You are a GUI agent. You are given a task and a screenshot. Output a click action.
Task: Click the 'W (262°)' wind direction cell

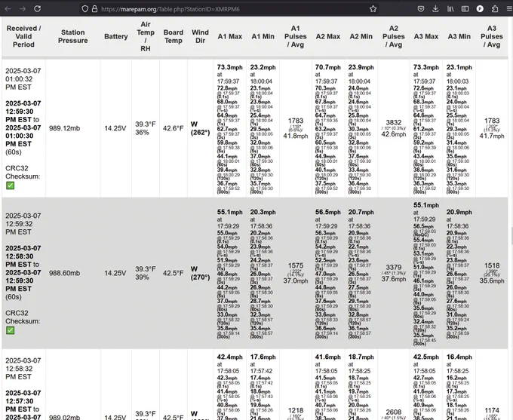pyautogui.click(x=200, y=128)
